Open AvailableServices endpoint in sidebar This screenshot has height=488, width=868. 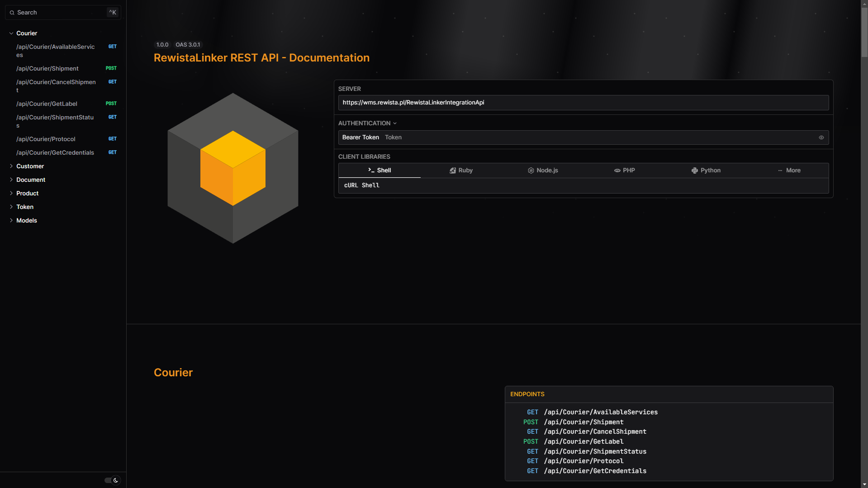(63, 51)
